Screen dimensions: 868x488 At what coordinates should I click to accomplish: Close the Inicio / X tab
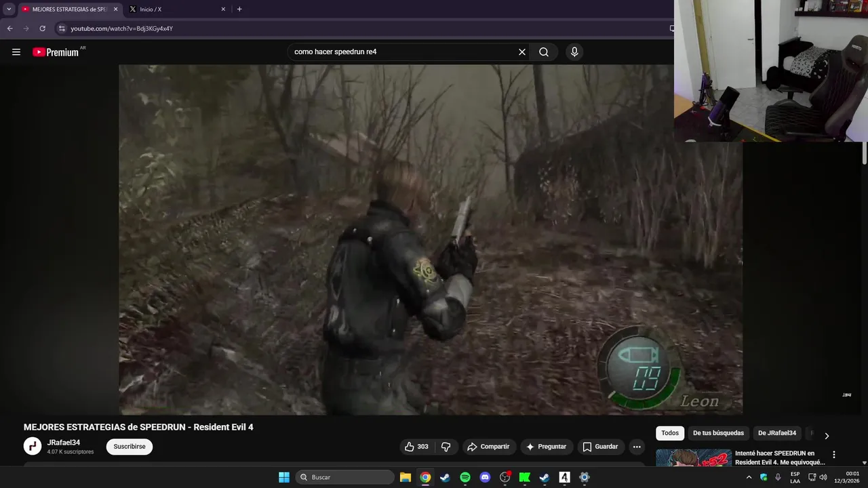(223, 9)
